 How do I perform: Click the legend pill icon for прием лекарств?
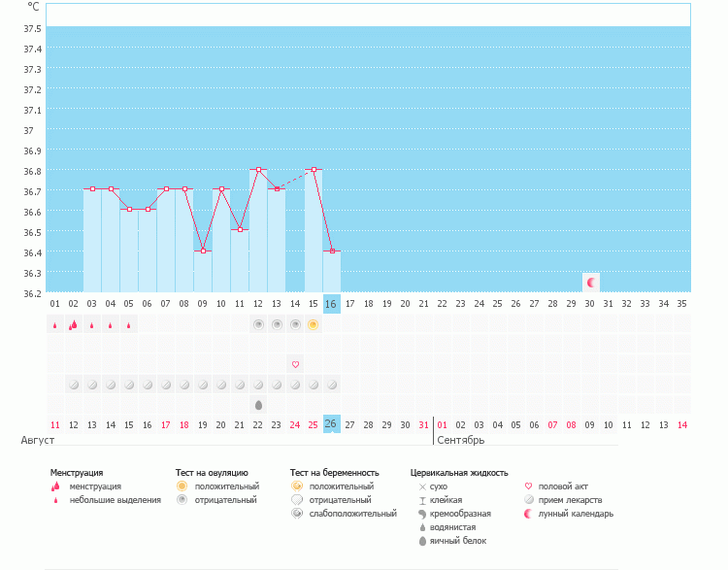528,500
